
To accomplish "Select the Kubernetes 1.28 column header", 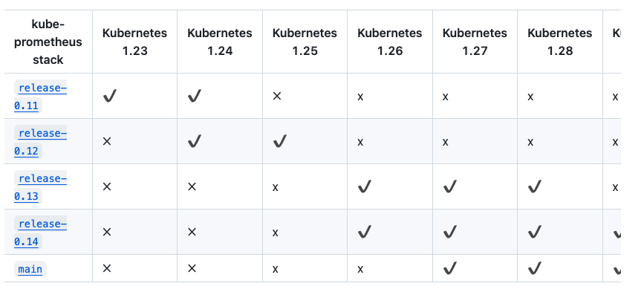I will pos(560,42).
